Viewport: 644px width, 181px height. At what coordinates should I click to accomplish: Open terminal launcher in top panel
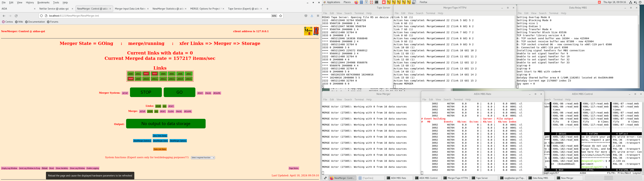click(377, 2)
